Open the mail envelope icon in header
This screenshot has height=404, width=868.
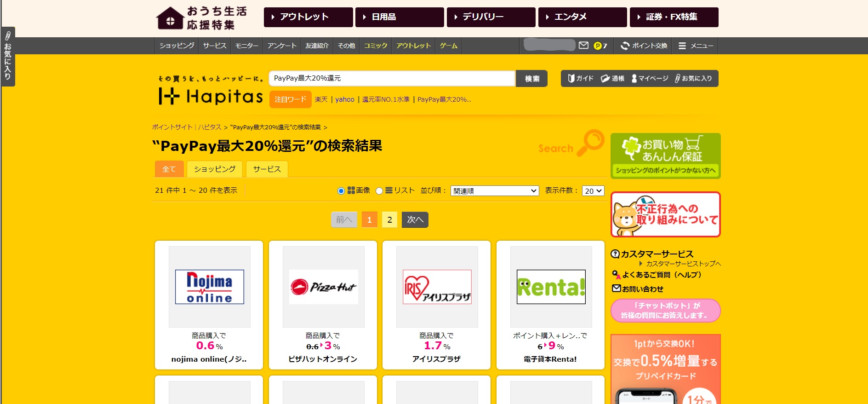tap(583, 46)
